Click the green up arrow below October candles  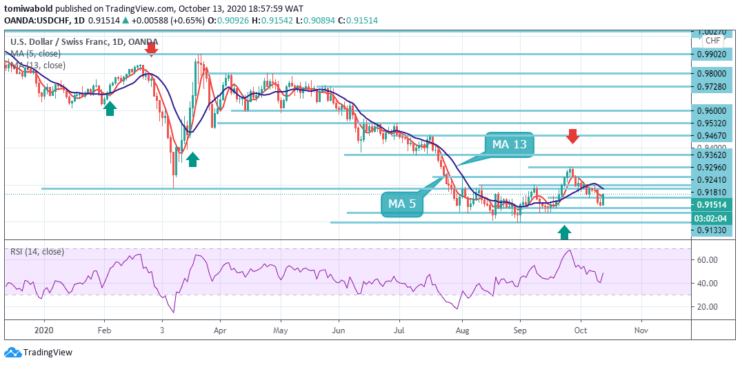point(565,232)
